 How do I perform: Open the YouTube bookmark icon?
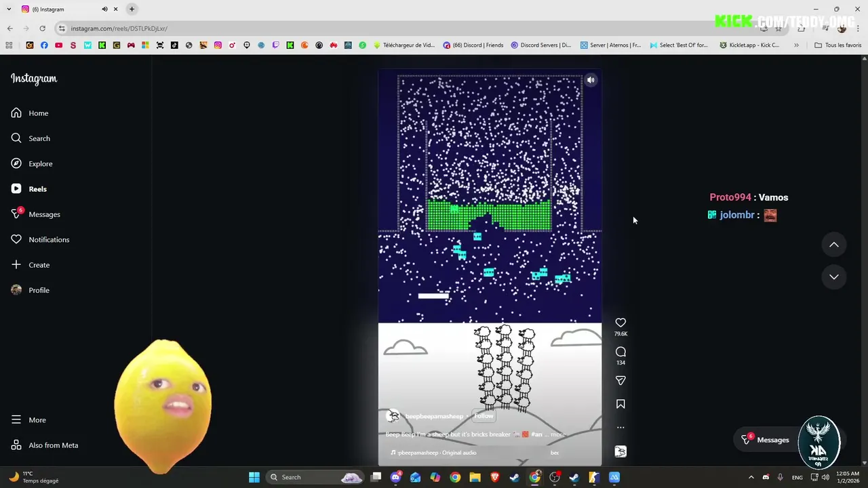[58, 45]
